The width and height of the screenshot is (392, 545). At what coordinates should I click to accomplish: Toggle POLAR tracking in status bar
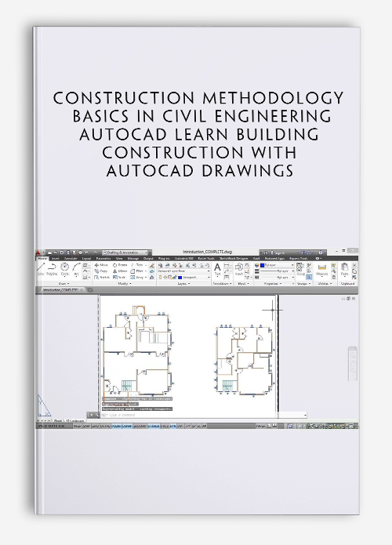pos(116,426)
